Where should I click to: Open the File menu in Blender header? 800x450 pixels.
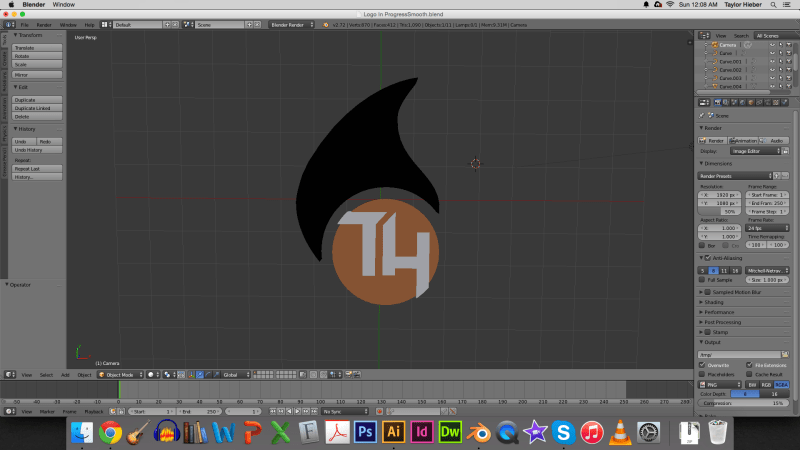click(24, 24)
